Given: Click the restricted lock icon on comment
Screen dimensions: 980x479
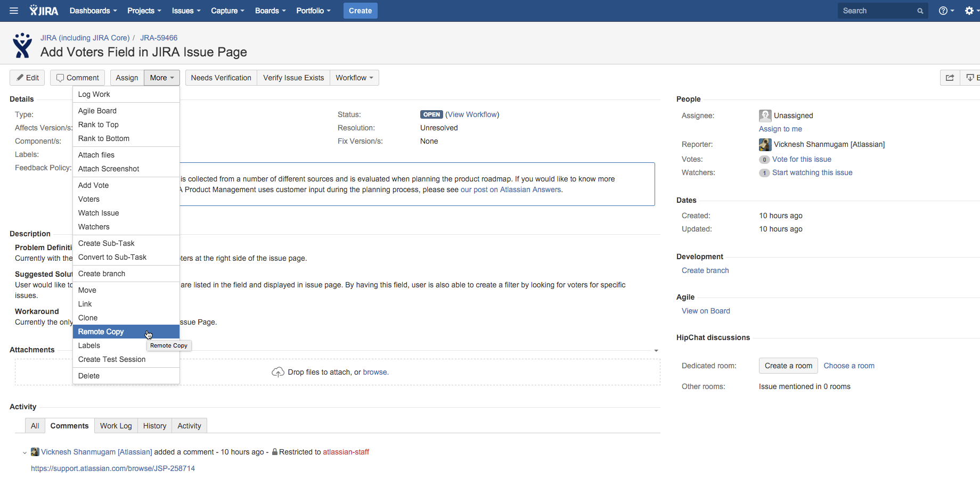Looking at the screenshot, I should (x=275, y=452).
